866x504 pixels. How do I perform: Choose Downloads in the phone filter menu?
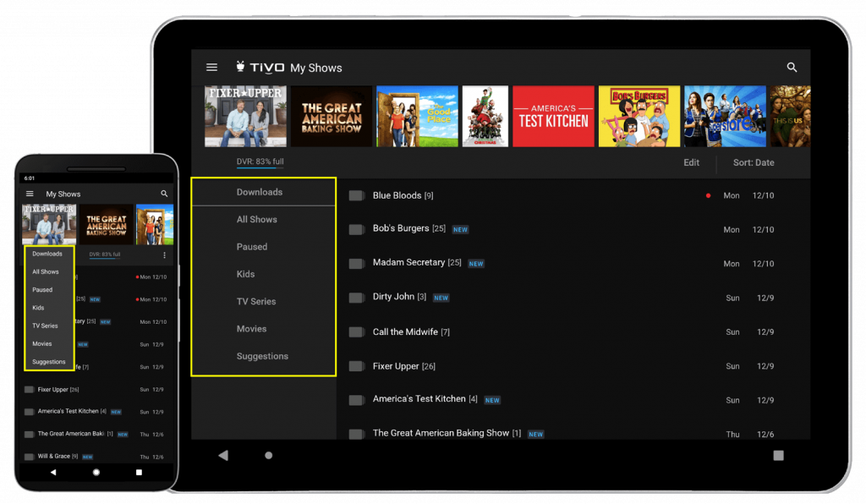49,254
